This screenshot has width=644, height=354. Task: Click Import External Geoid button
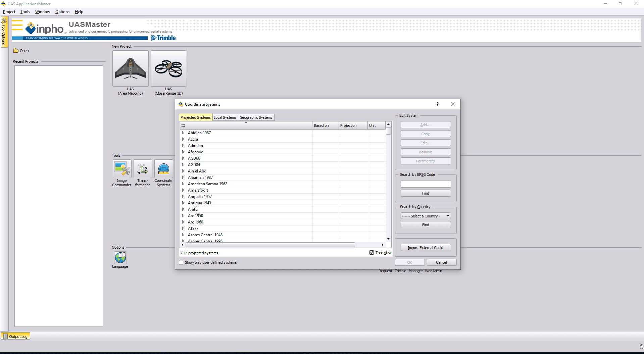(x=425, y=248)
